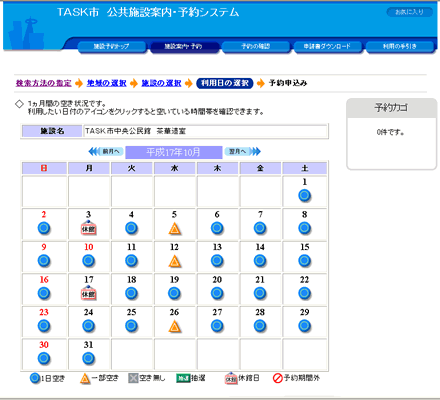Select the circle icon on October 27

[217, 326]
